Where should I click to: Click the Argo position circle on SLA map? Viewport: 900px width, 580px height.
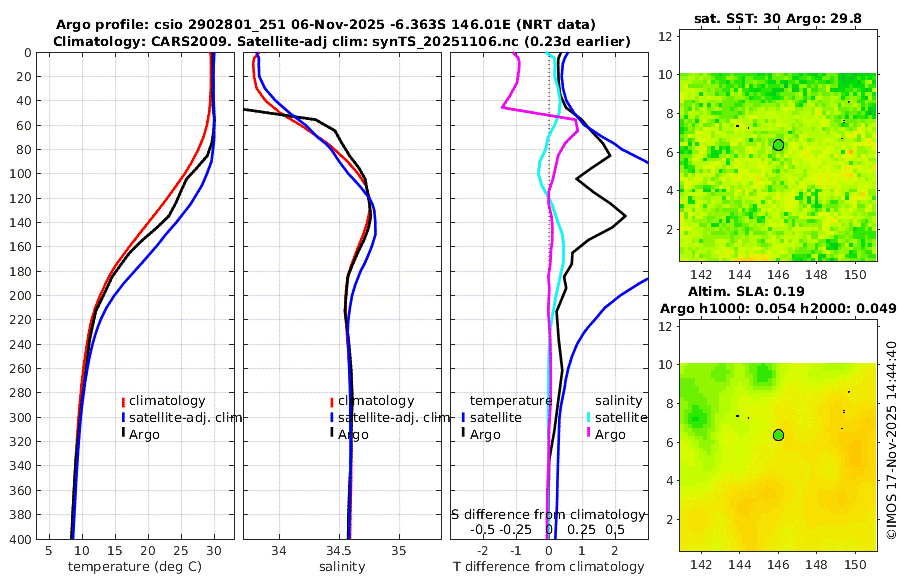778,435
